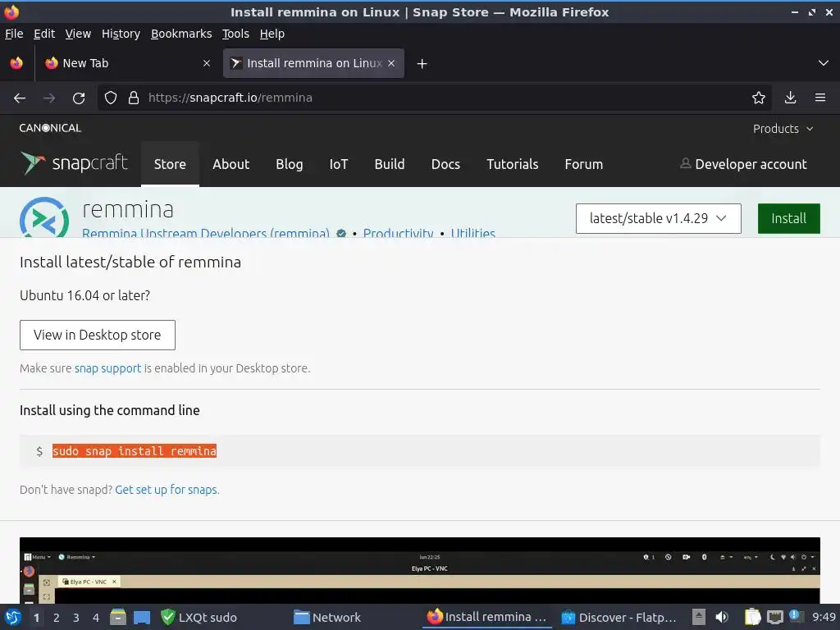Open the LXQt start menu
This screenshot has width=840, height=630.
click(13, 617)
